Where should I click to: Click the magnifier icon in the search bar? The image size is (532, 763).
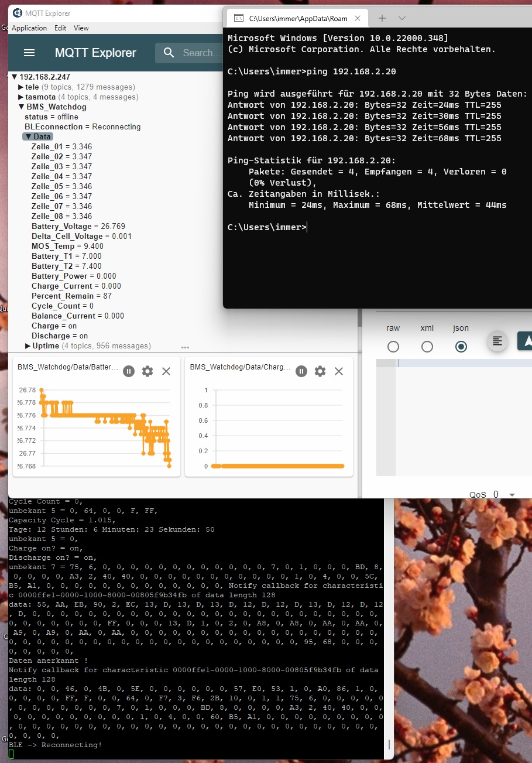tap(169, 53)
